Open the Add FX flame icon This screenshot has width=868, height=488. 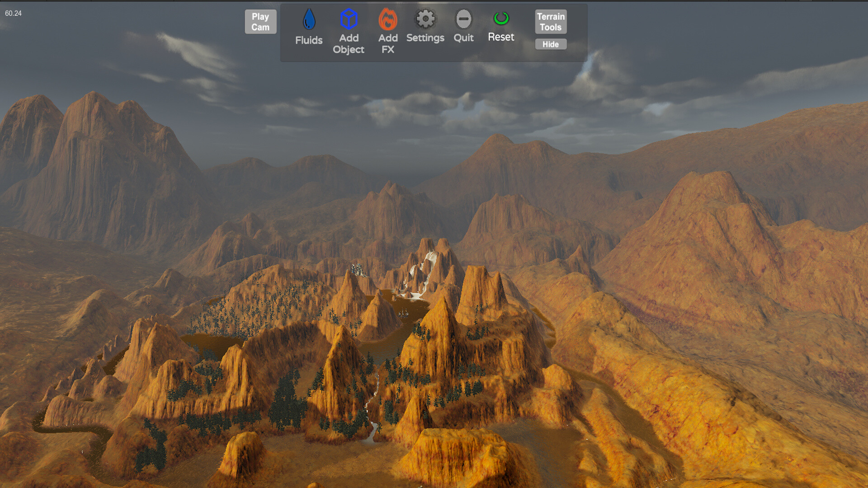point(387,19)
